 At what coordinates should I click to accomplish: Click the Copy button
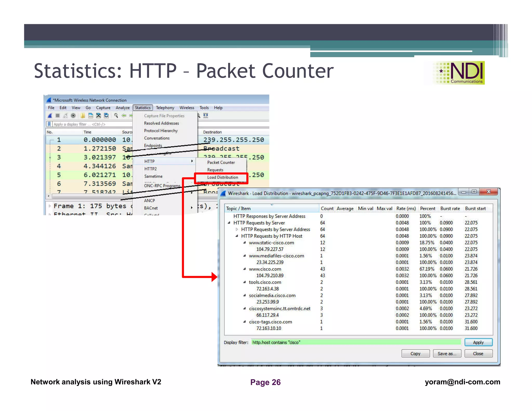(x=415, y=354)
